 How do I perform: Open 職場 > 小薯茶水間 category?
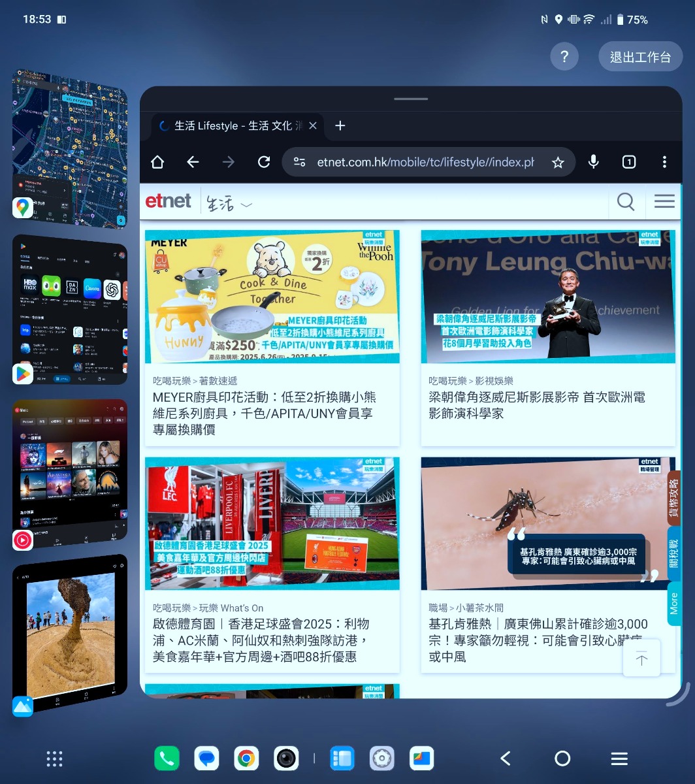click(x=466, y=608)
